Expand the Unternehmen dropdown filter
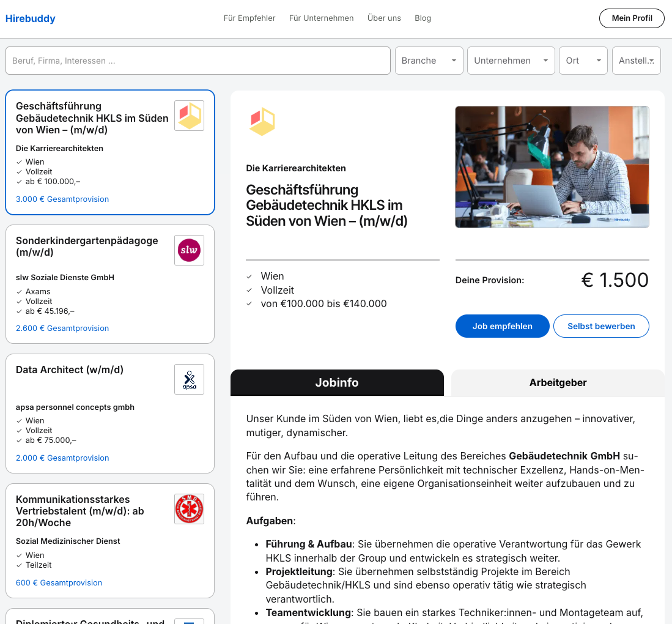Viewport: 672px width, 624px height. pos(511,61)
